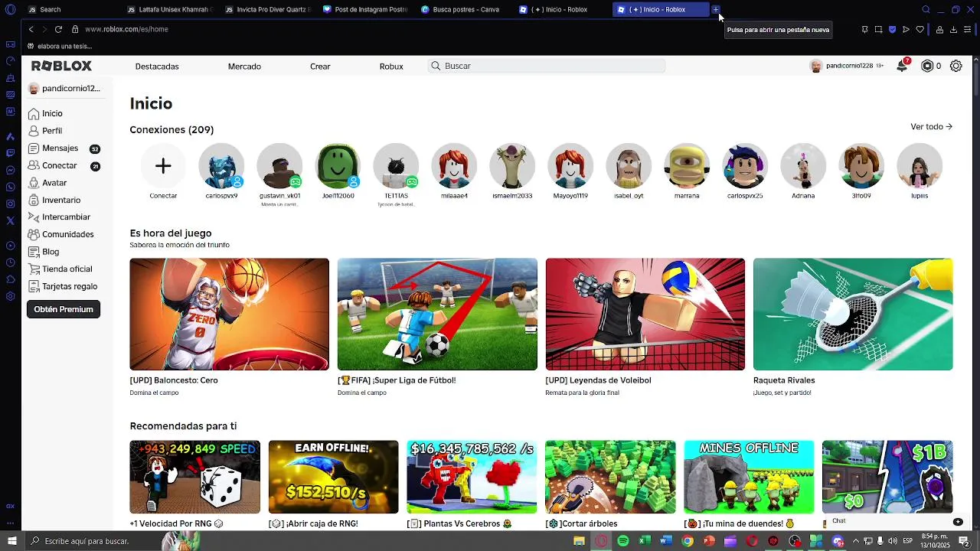Open marrana friend avatar
The image size is (980, 551).
(687, 166)
